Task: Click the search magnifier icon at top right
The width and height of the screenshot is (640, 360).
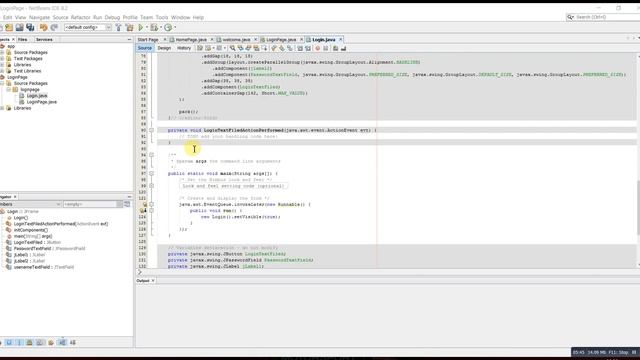Action: (570, 17)
